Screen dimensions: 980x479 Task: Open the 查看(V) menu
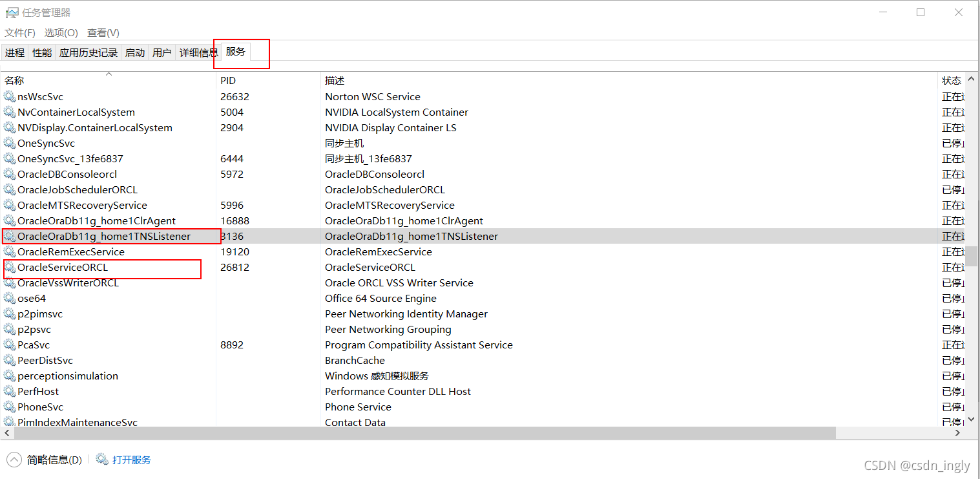click(102, 32)
